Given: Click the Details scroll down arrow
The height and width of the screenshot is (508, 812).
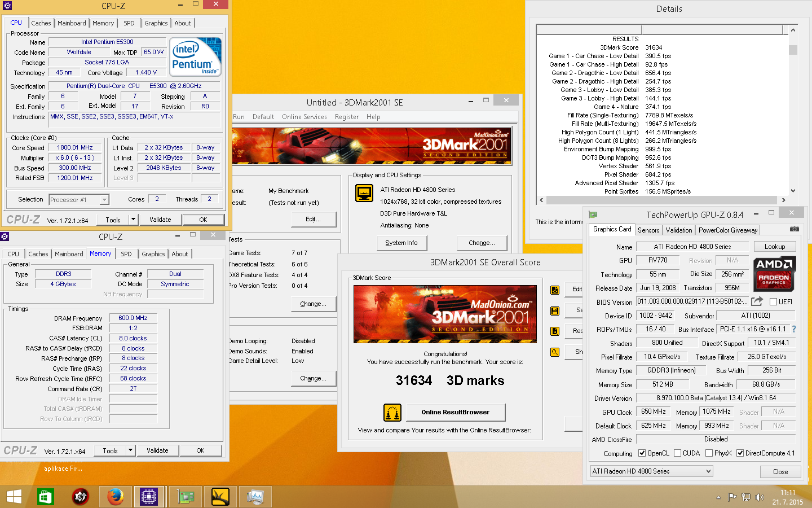Looking at the screenshot, I should [793, 191].
